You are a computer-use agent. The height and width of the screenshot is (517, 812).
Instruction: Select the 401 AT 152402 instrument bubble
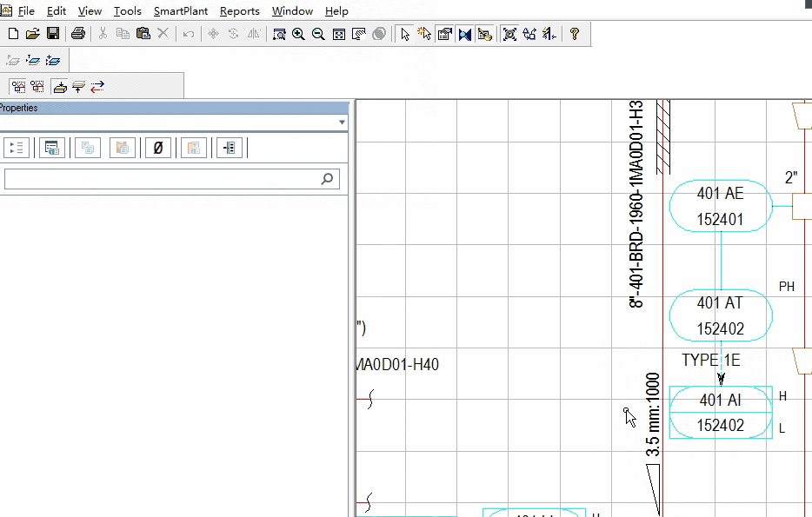click(x=721, y=315)
